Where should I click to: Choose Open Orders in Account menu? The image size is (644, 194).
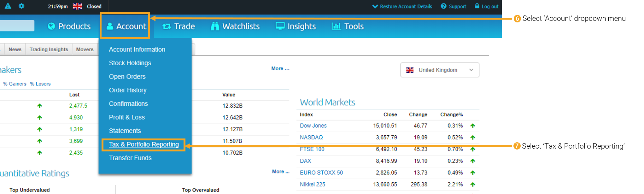pos(127,77)
